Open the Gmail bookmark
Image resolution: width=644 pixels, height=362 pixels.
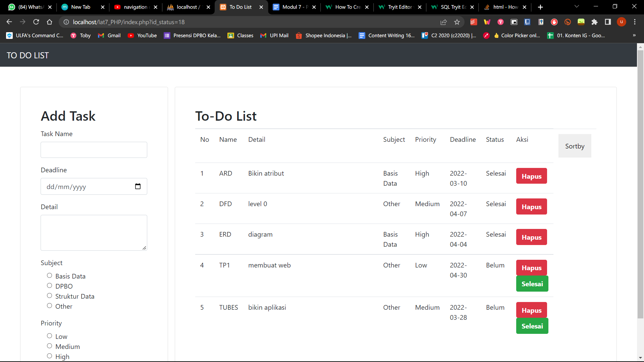click(x=109, y=35)
